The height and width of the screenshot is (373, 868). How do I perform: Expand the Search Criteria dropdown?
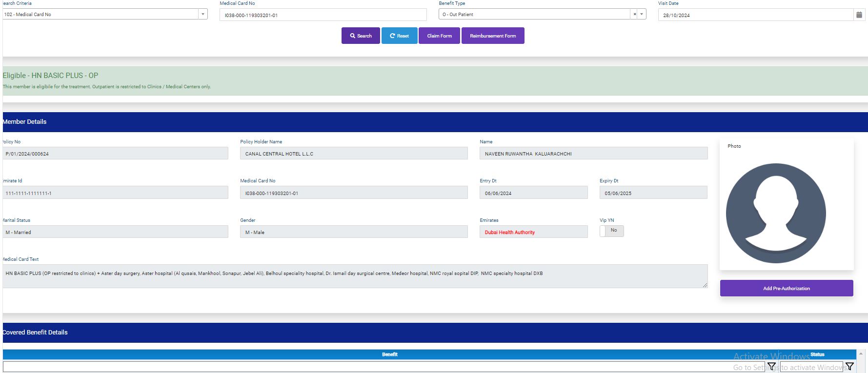coord(202,15)
